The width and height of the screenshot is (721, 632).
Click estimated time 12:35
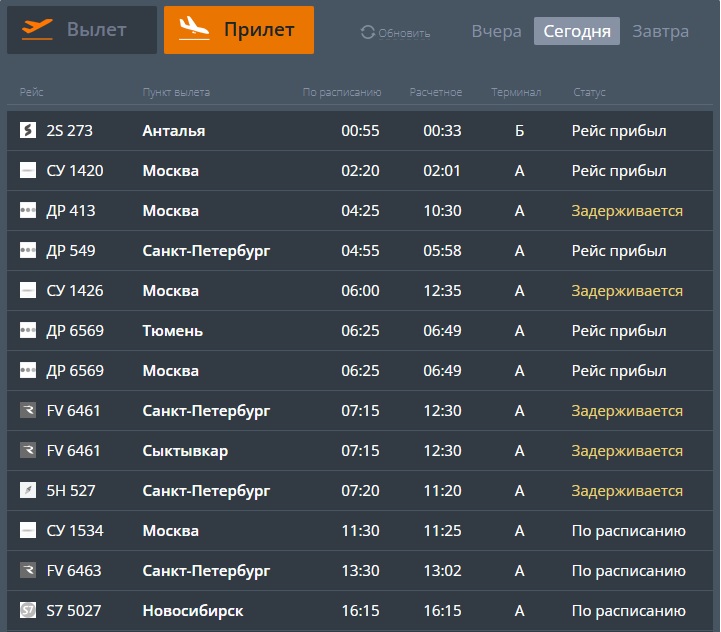tap(442, 291)
